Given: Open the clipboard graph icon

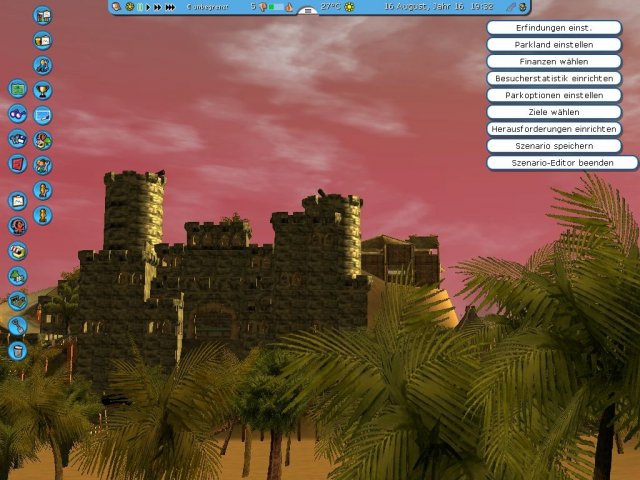Looking at the screenshot, I should [18, 201].
